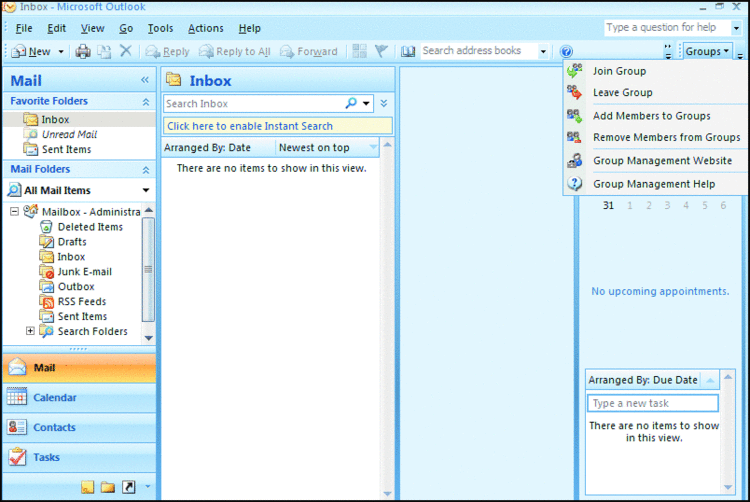Open the Address Book icon
Screen dimensions: 750x502
(x=408, y=51)
